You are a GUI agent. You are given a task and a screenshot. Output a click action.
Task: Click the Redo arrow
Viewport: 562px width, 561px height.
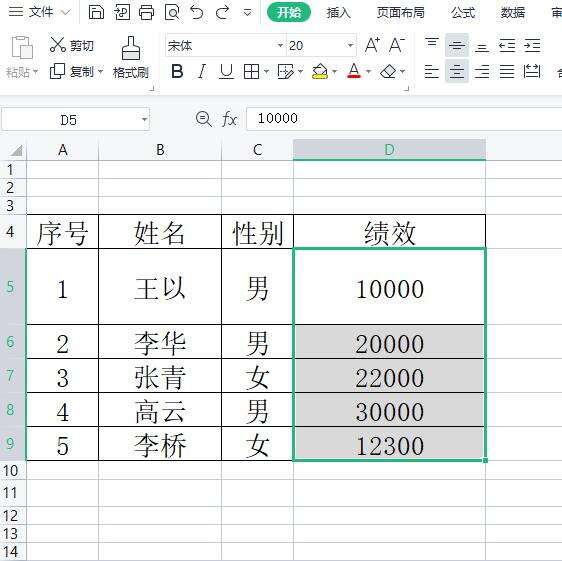[x=222, y=13]
